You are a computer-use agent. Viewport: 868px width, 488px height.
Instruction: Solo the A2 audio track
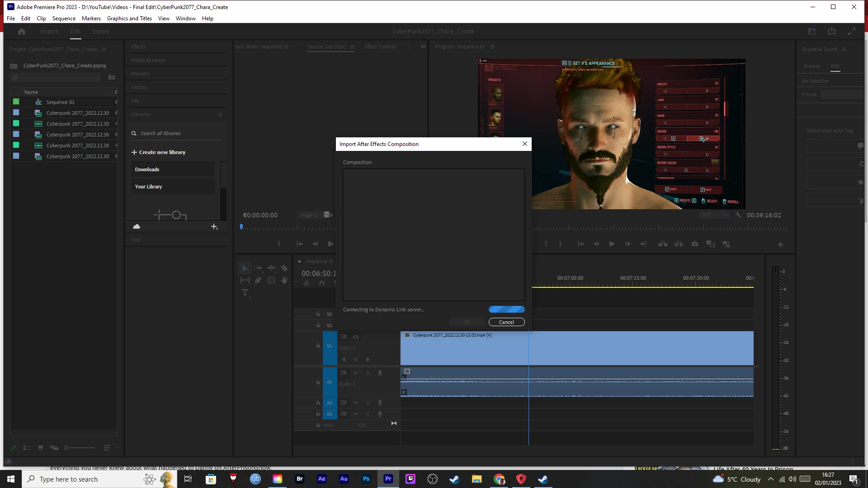click(x=368, y=403)
